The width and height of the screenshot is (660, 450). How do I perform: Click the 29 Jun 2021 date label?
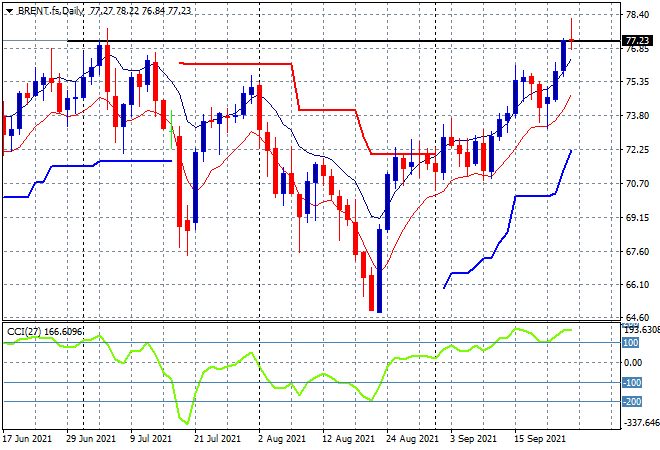click(x=90, y=439)
